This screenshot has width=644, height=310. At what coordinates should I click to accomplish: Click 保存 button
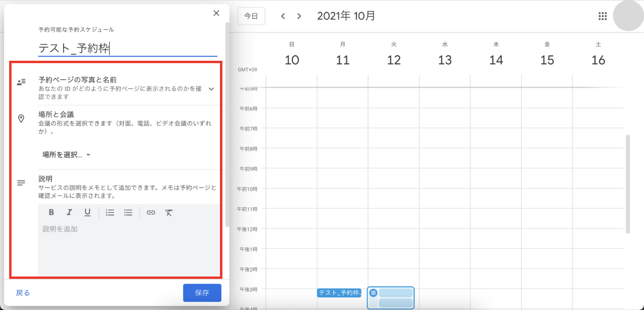coord(202,293)
